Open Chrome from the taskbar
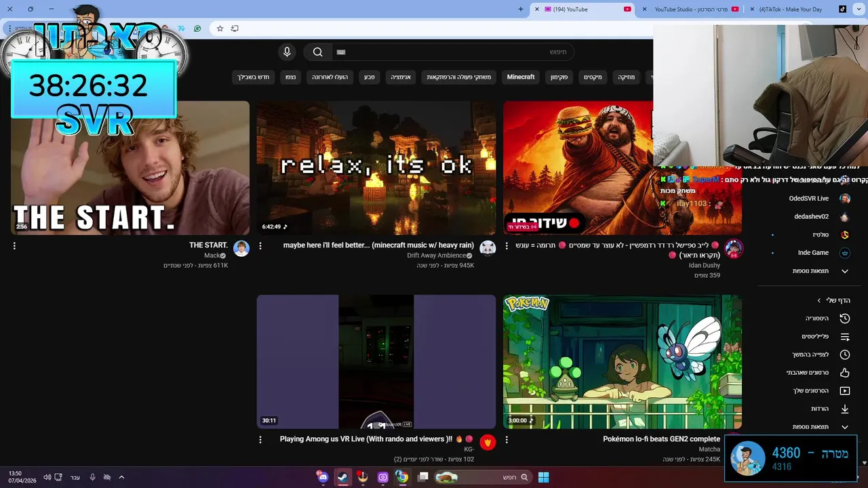 pos(402,477)
